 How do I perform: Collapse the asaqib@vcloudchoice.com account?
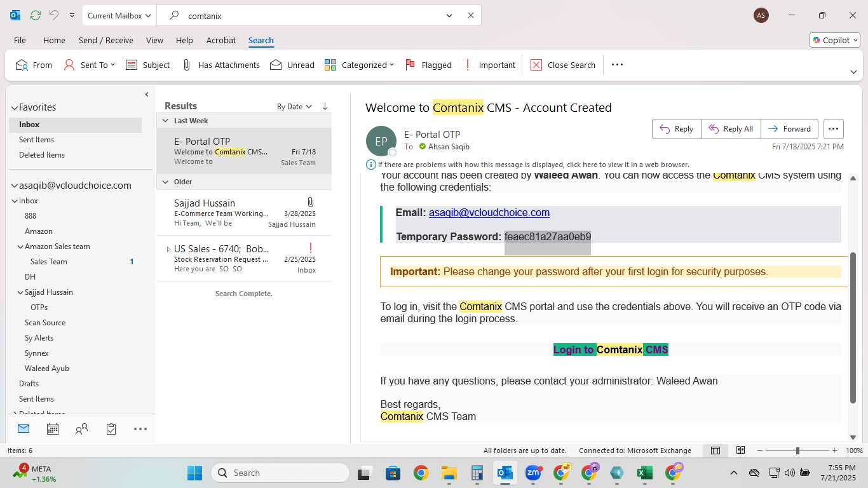click(14, 186)
